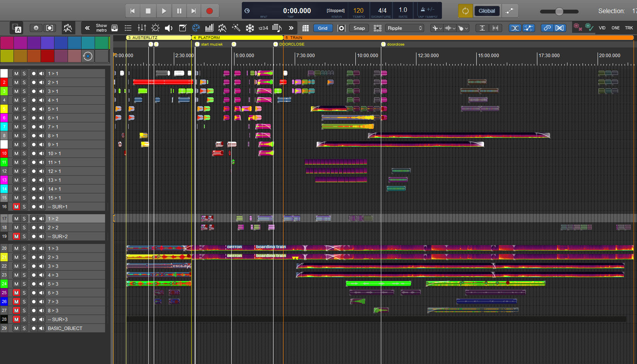Open the Ripple mode dropdown
This screenshot has width=637, height=364.
[404, 28]
